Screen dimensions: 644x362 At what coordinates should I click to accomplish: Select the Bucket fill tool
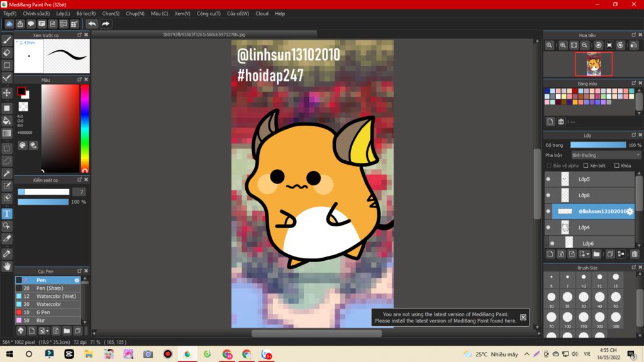tap(7, 121)
